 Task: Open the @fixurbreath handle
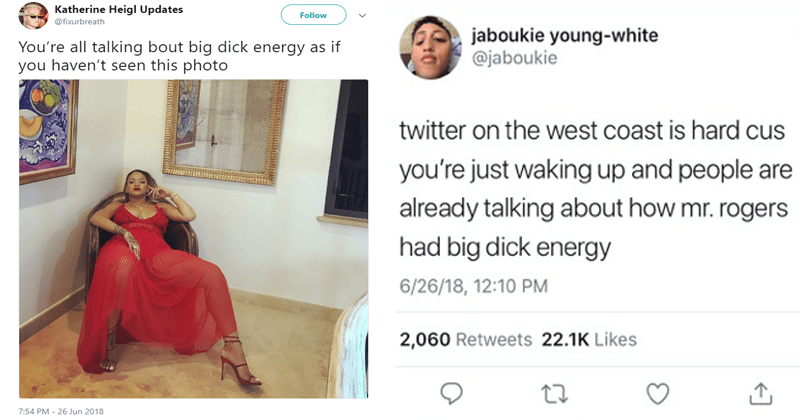80,21
